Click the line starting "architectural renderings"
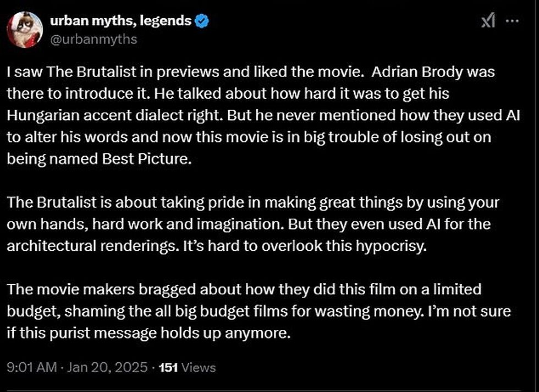Screen dimensions: 539x392 [217, 246]
